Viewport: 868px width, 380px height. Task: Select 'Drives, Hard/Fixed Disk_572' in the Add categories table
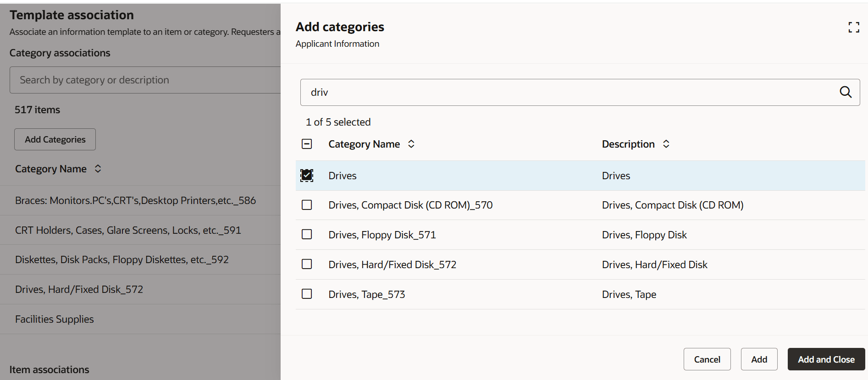(x=392, y=264)
